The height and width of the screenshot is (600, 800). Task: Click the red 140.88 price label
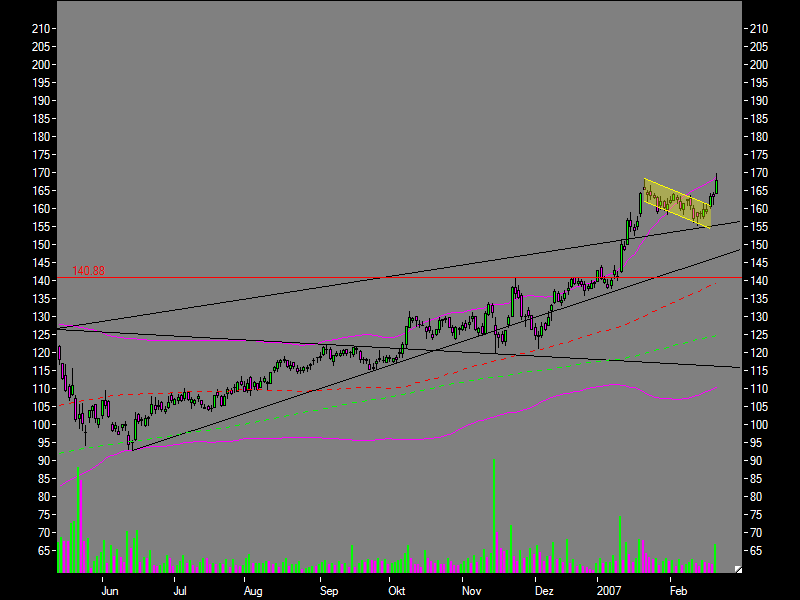point(88,271)
